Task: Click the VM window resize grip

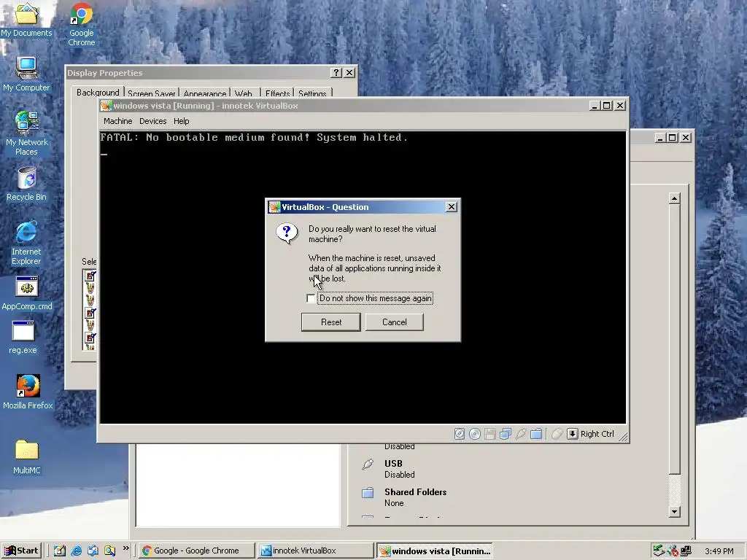Action: [x=622, y=436]
